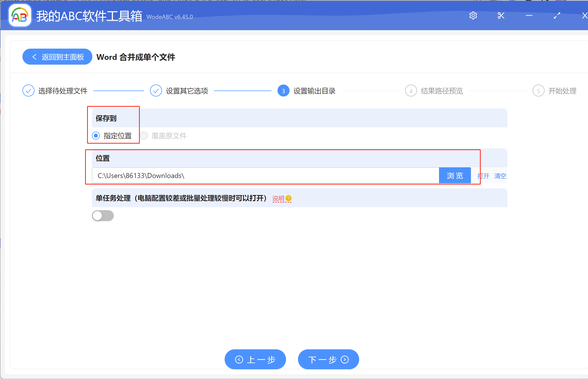Viewport: 588px width, 379px height.
Task: Click inside the output path input field
Action: coord(250,175)
